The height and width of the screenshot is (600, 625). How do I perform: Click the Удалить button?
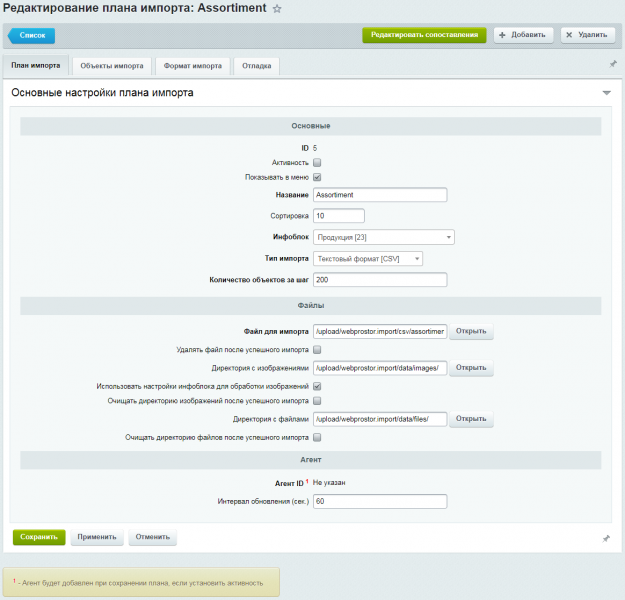[587, 35]
